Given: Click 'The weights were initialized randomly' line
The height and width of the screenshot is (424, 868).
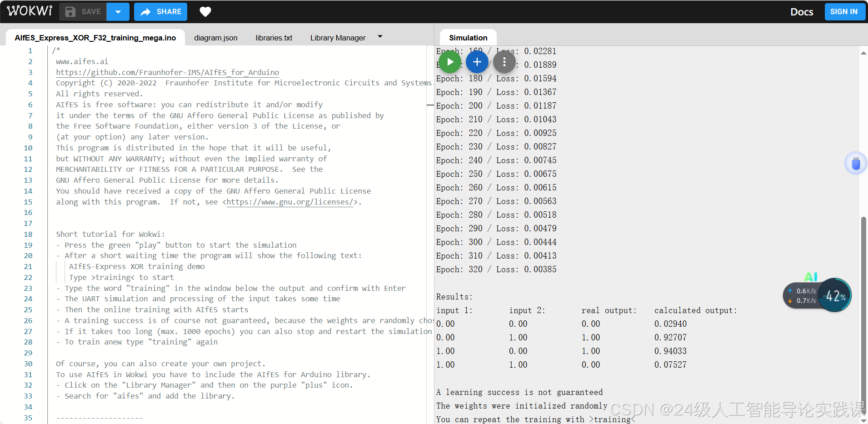Looking at the screenshot, I should pyautogui.click(x=522, y=406).
